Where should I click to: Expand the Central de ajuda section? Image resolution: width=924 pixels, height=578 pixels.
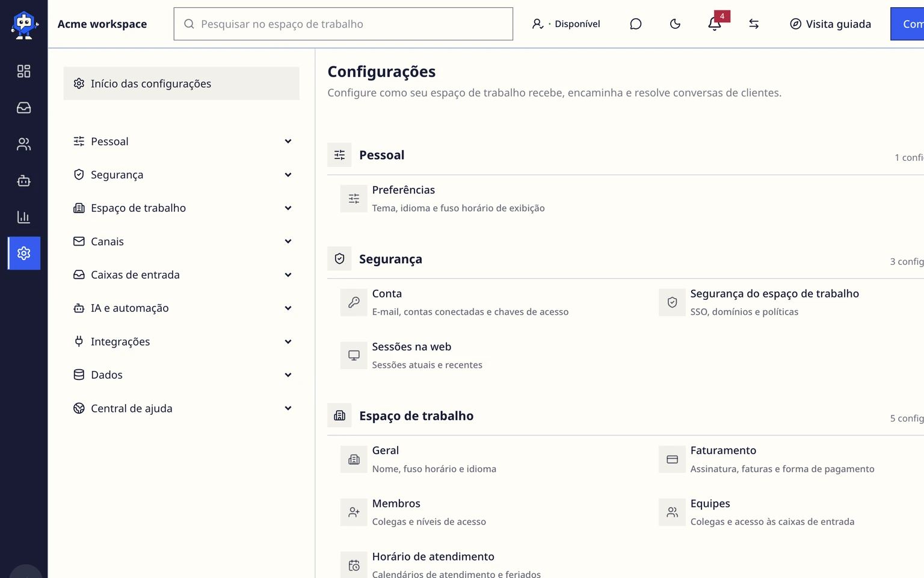click(x=181, y=408)
